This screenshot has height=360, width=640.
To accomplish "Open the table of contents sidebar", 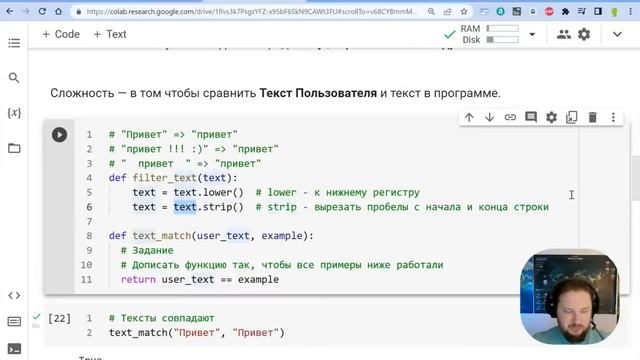I will tap(14, 43).
